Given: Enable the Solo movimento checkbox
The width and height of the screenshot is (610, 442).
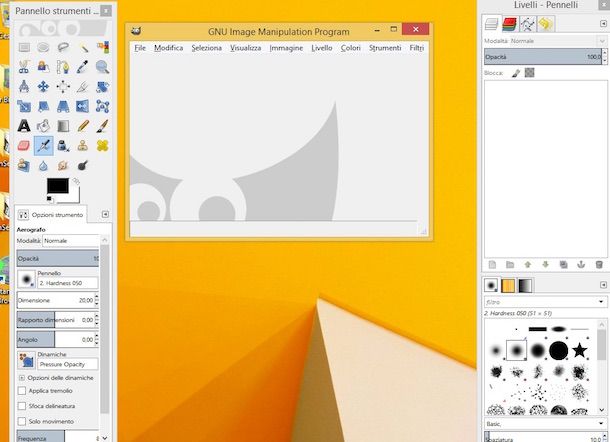Looking at the screenshot, I should point(22,421).
